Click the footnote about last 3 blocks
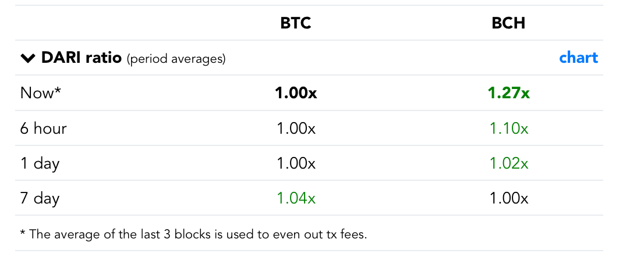This screenshot has width=644, height=257. pyautogui.click(x=198, y=234)
